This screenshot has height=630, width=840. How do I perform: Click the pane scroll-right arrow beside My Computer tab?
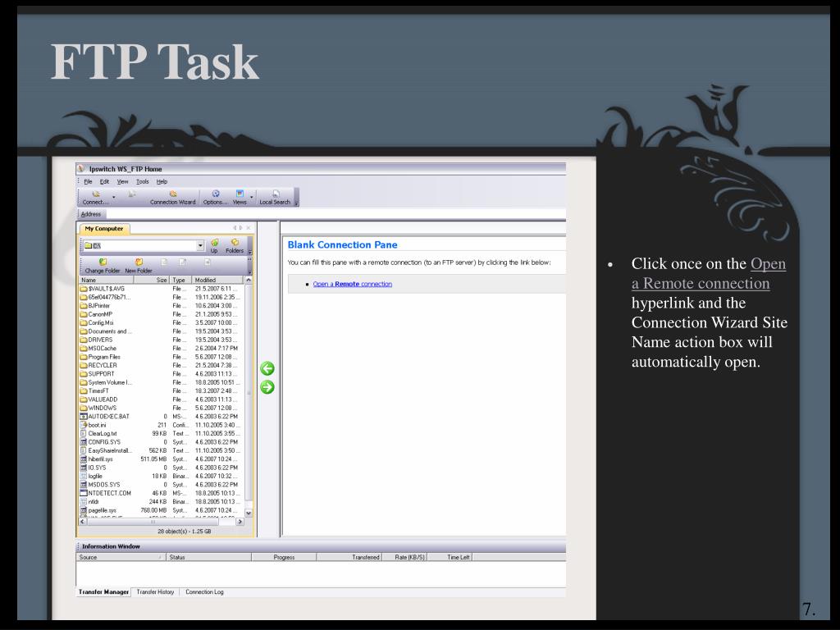pos(240,228)
